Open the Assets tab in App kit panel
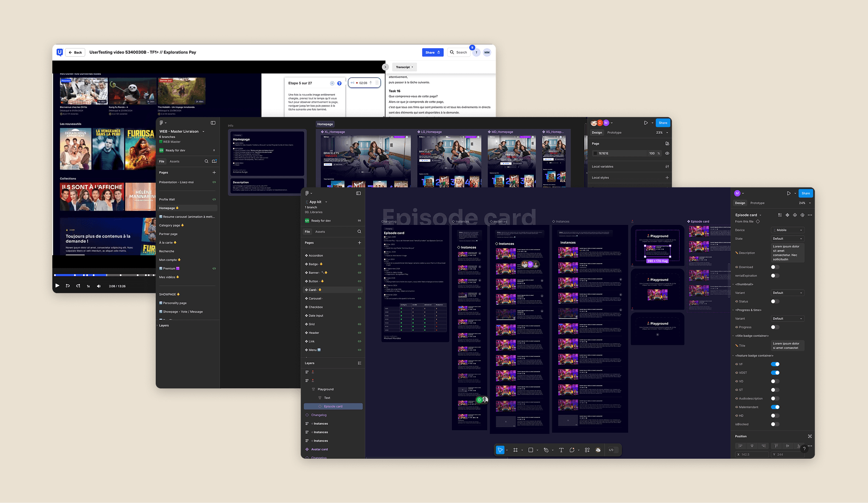The image size is (868, 503). pyautogui.click(x=320, y=232)
